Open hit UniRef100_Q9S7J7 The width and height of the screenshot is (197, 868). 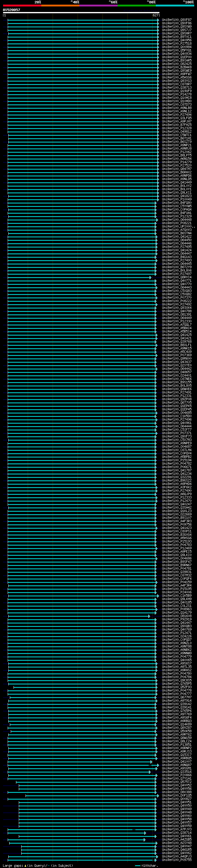click(x=177, y=30)
